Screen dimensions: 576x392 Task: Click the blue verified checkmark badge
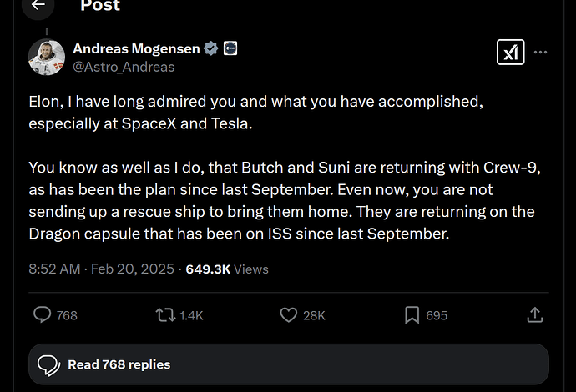coord(211,48)
